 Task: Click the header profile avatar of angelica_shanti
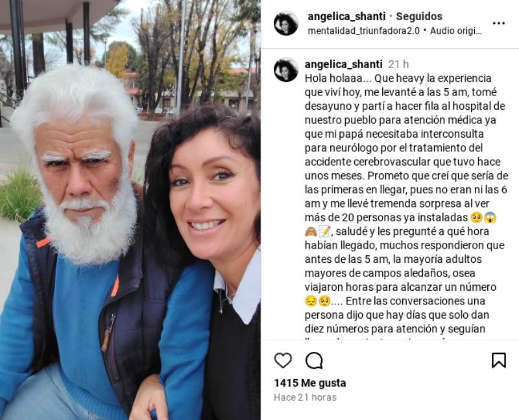coord(286,23)
